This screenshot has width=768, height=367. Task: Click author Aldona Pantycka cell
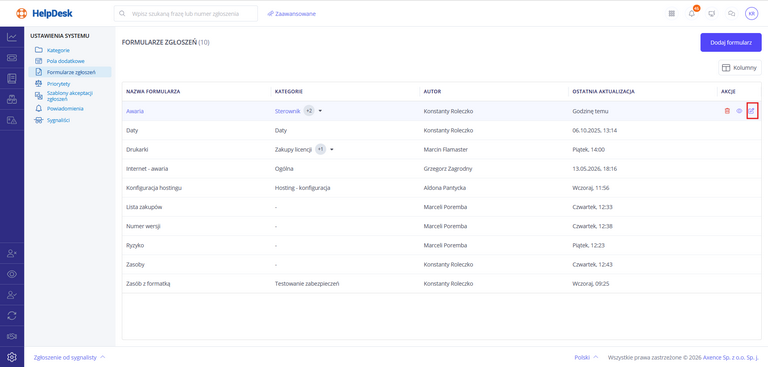point(445,188)
